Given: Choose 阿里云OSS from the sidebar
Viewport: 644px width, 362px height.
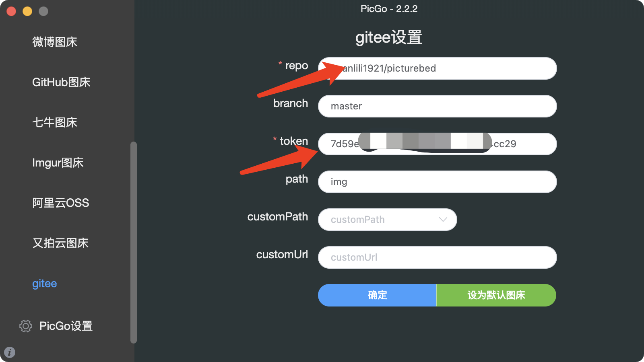Looking at the screenshot, I should tap(61, 203).
